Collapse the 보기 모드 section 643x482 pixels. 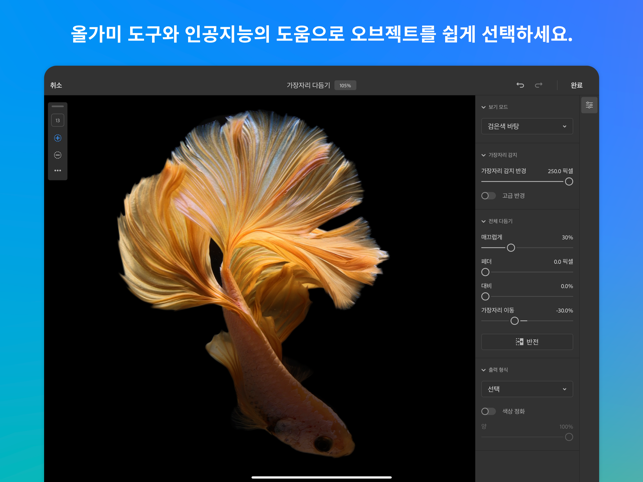click(x=484, y=107)
